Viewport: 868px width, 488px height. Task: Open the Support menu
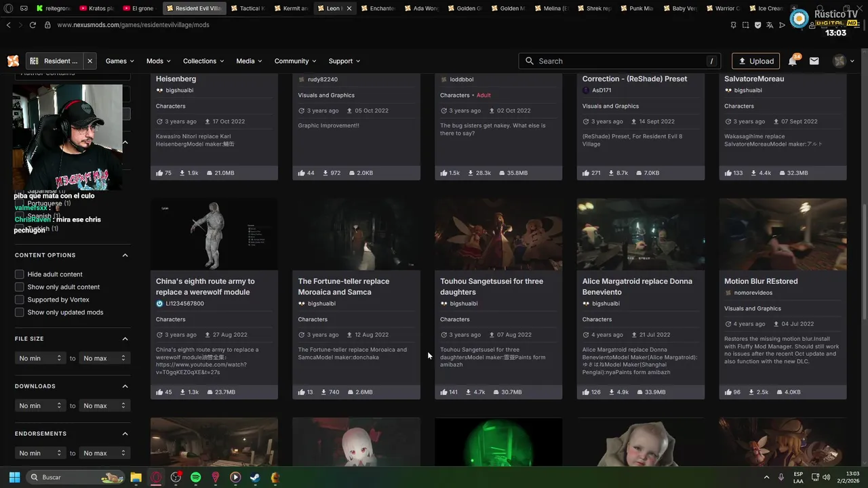[x=344, y=61]
